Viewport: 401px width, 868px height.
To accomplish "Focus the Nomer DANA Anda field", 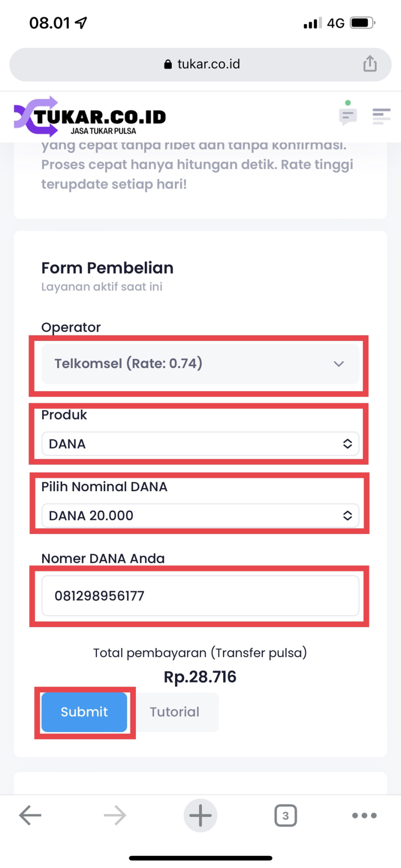I will [x=200, y=595].
